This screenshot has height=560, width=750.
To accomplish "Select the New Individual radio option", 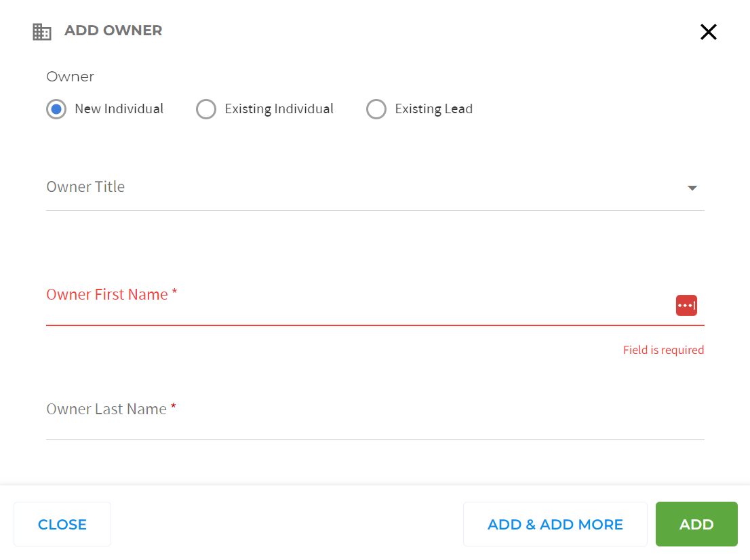I will 56,108.
